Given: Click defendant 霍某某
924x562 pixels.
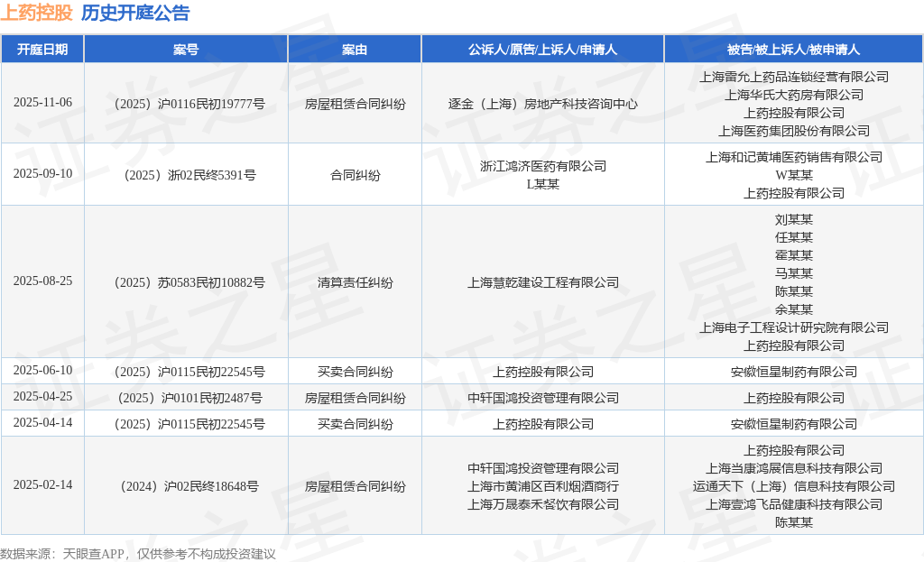Looking at the screenshot, I should point(794,255).
